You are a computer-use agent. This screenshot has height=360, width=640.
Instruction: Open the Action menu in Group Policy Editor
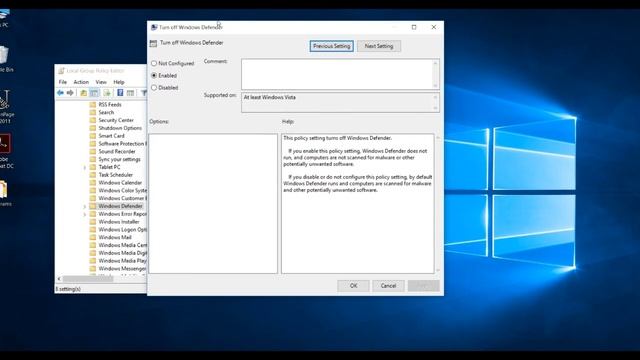[x=81, y=82]
